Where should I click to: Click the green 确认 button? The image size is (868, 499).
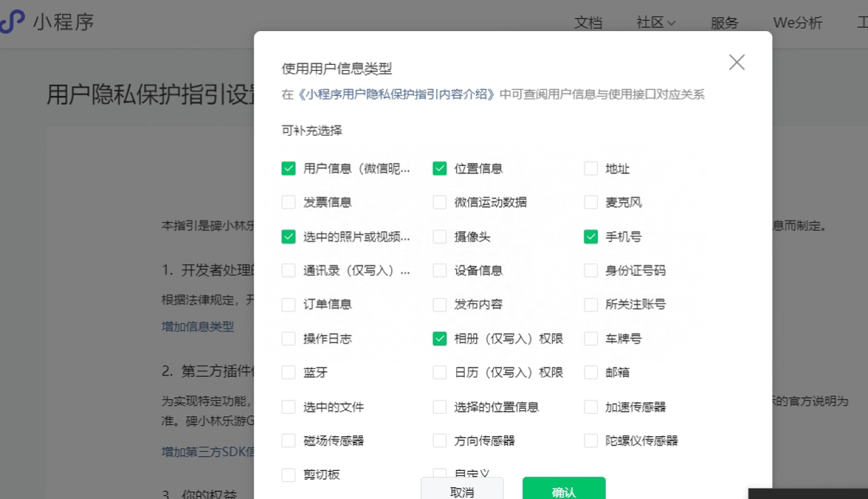point(563,490)
